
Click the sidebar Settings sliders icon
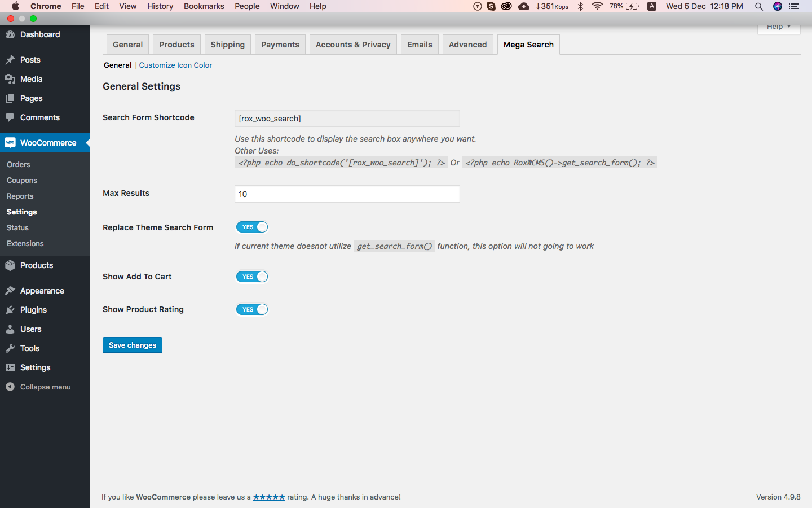point(10,367)
